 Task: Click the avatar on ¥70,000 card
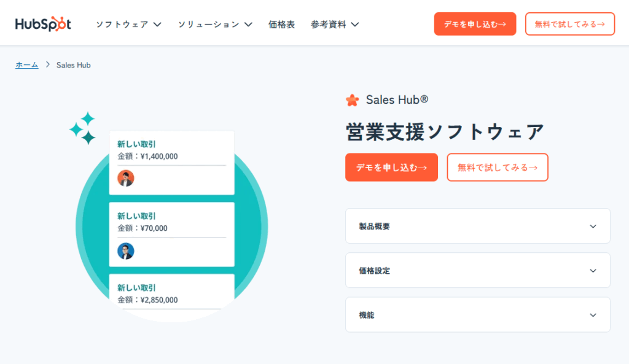125,251
